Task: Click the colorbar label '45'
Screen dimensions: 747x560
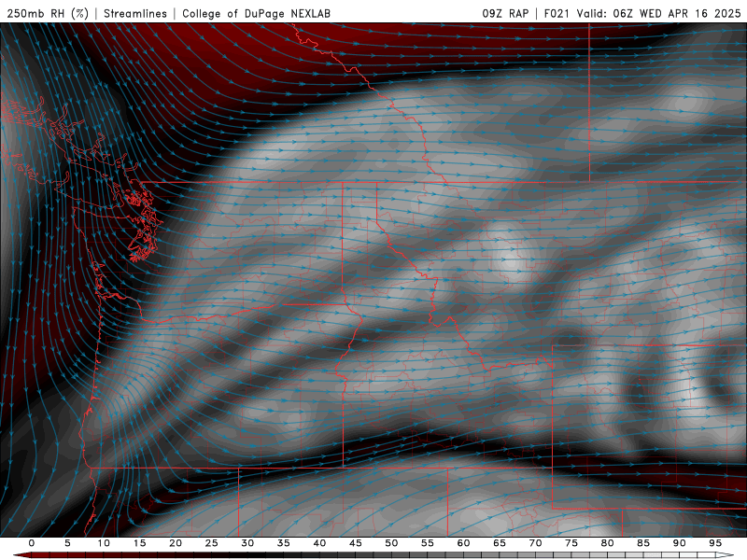Action: [356, 543]
